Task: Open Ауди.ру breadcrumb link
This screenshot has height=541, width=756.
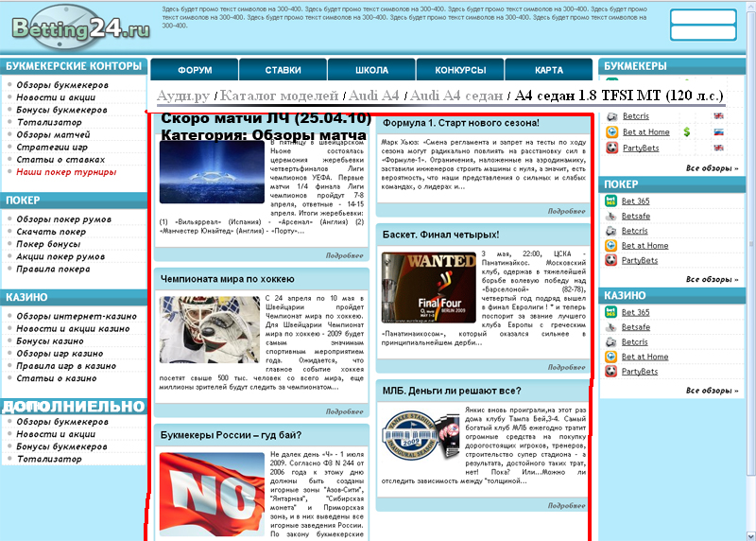Action: tap(183, 96)
